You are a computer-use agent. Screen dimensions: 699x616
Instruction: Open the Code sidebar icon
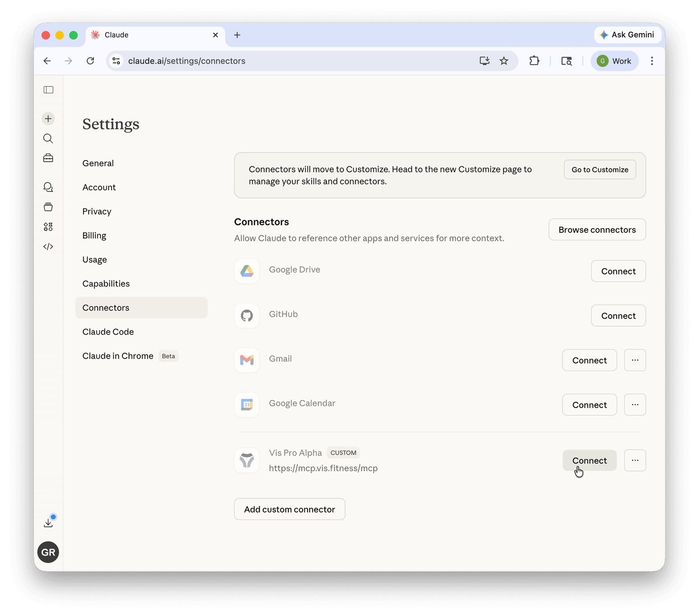(48, 246)
